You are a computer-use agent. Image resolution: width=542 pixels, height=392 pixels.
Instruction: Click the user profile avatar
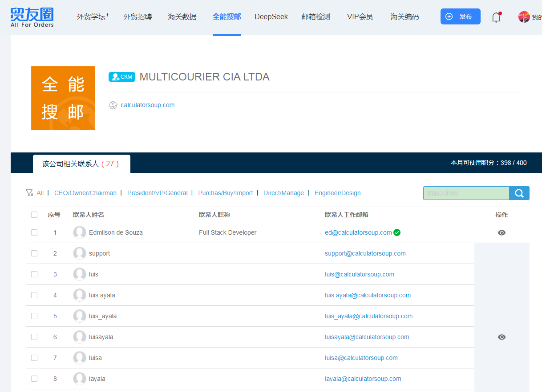524,17
